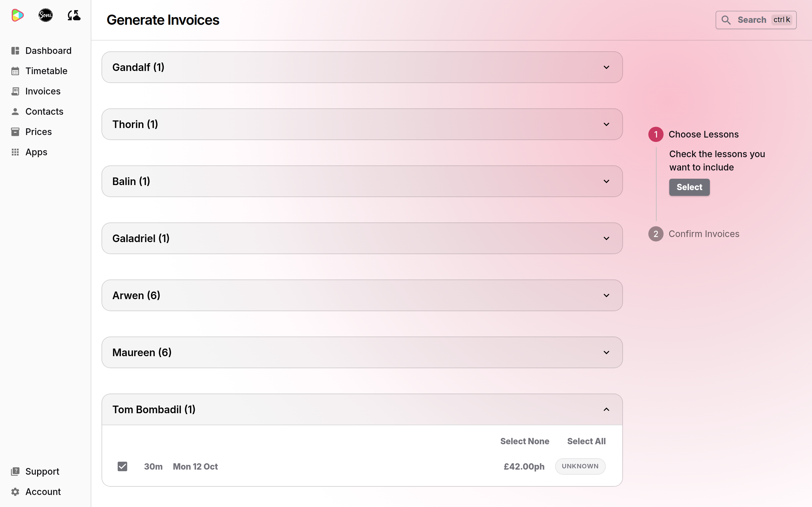Click the Select None link
Image resolution: width=812 pixels, height=507 pixels.
[524, 441]
